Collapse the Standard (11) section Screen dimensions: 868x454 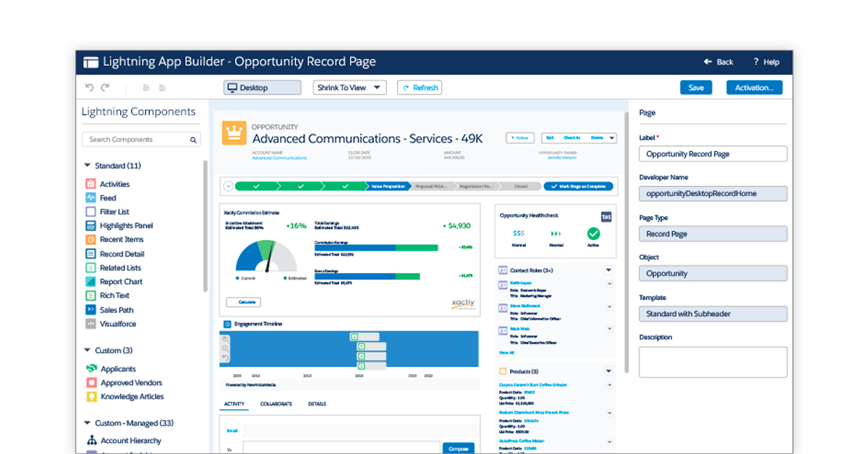point(88,166)
